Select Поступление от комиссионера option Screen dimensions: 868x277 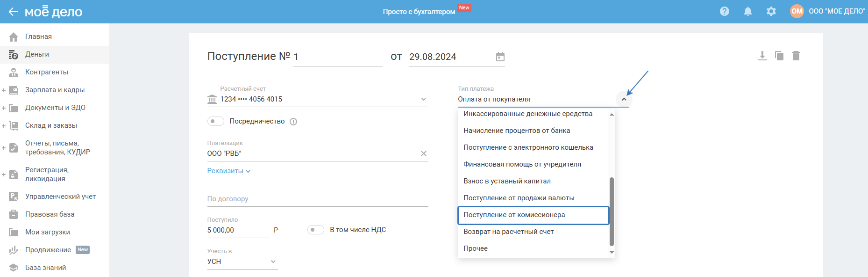tap(533, 215)
